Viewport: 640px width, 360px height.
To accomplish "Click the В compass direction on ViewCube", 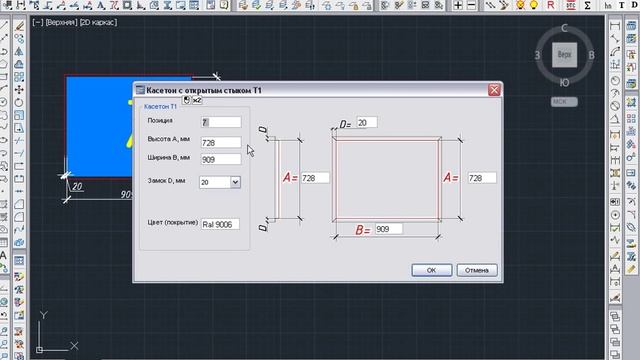I will 591,55.
